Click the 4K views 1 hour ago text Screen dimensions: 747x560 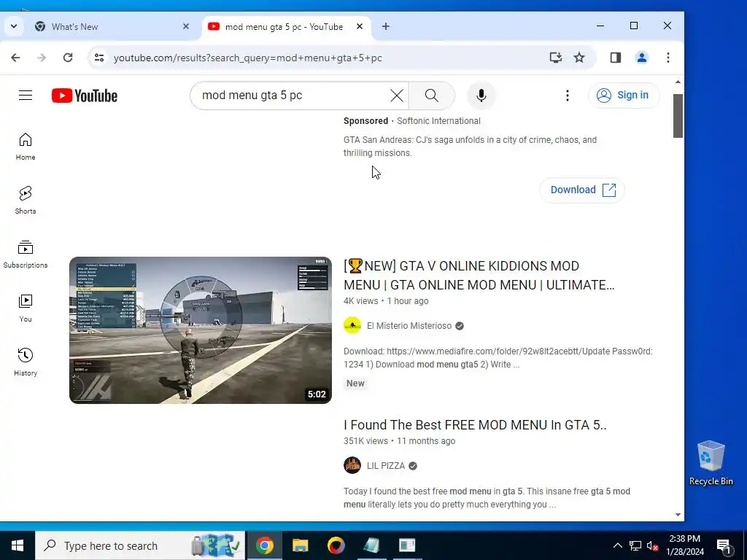(386, 301)
